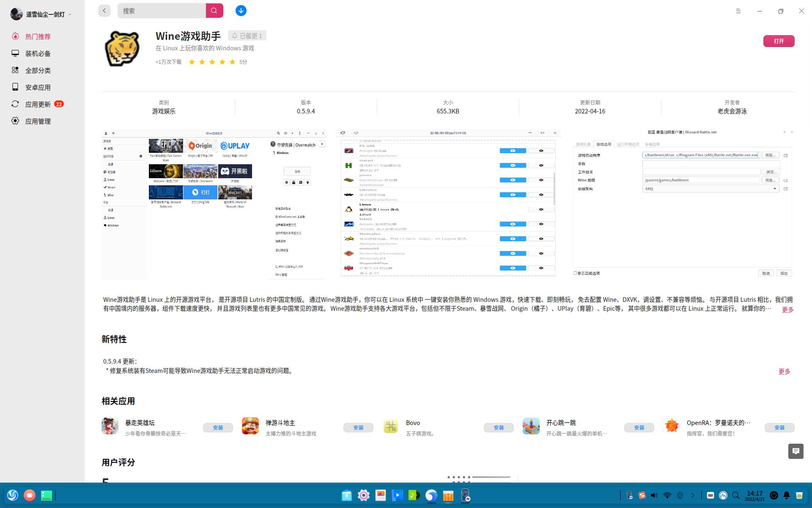Open the download manager with blue arrow icon
Viewport: 812px width, 508px height.
241,11
